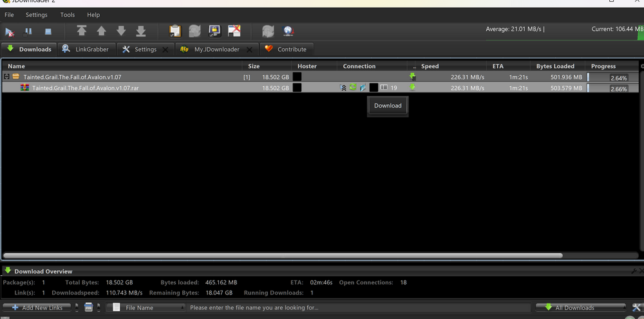644x319 pixels.
Task: Click the green refresh connection icon
Action: pyautogui.click(x=353, y=87)
